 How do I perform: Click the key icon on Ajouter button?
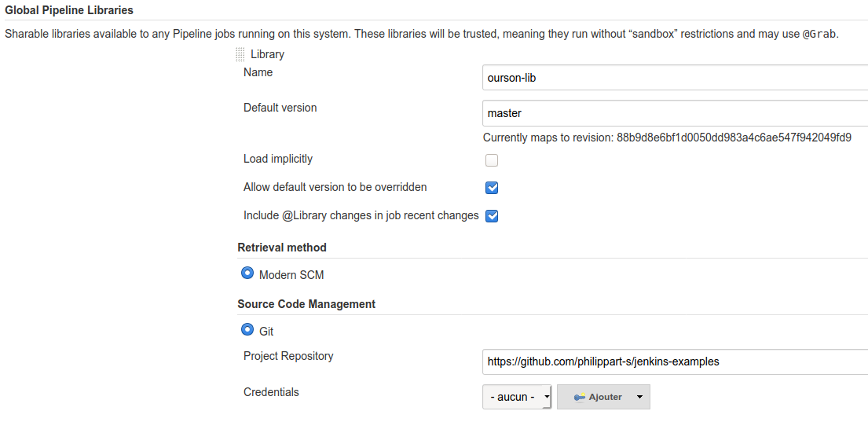coord(580,397)
